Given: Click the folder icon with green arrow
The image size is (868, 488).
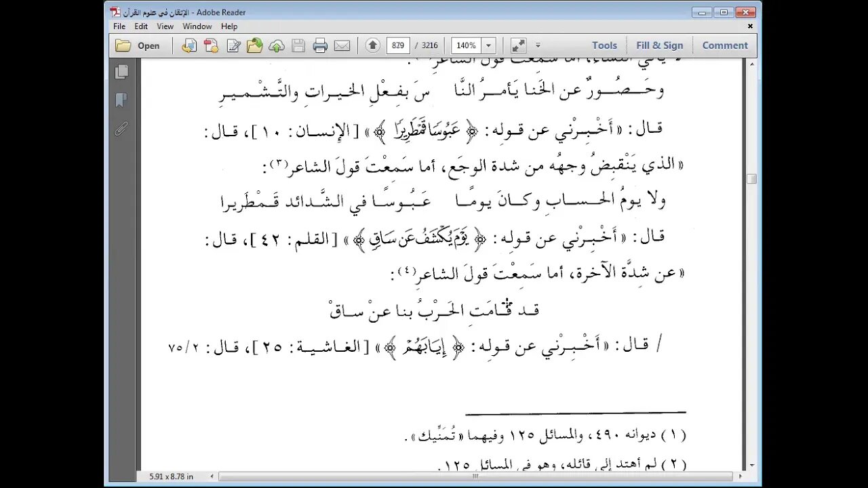Looking at the screenshot, I should (x=255, y=45).
